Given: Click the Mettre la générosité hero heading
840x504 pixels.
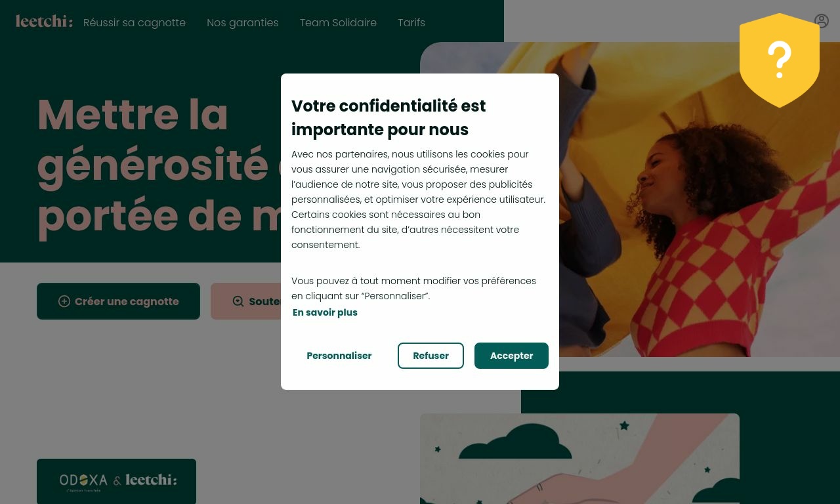Looking at the screenshot, I should 159,165.
